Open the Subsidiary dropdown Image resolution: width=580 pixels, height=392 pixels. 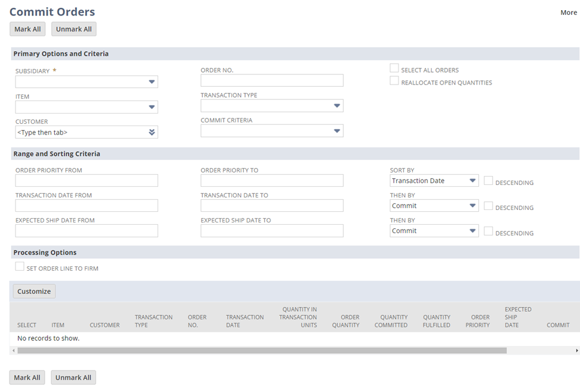[153, 81]
